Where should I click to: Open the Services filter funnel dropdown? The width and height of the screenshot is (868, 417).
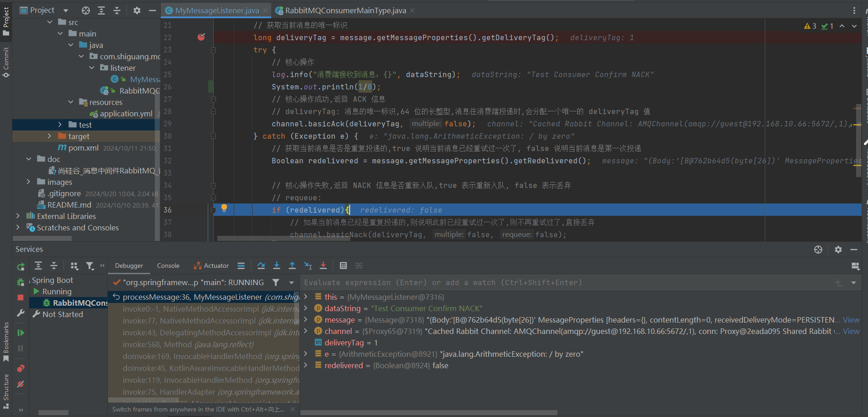click(x=90, y=266)
